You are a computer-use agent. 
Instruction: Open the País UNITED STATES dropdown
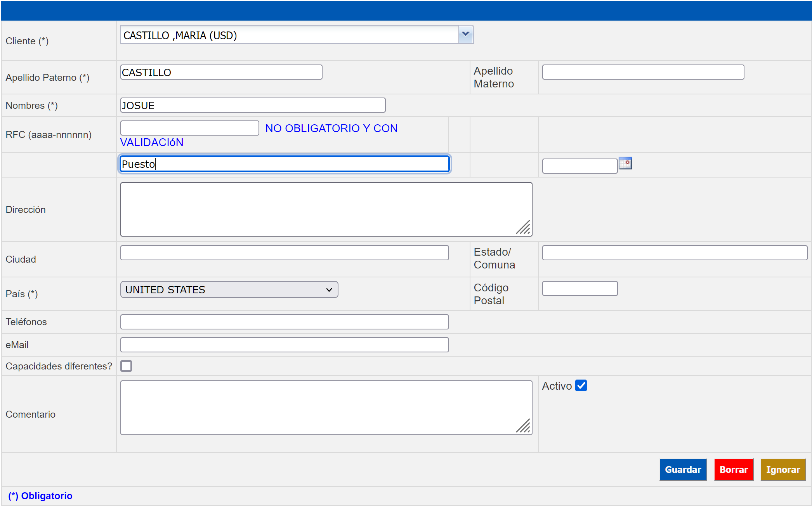pos(229,289)
